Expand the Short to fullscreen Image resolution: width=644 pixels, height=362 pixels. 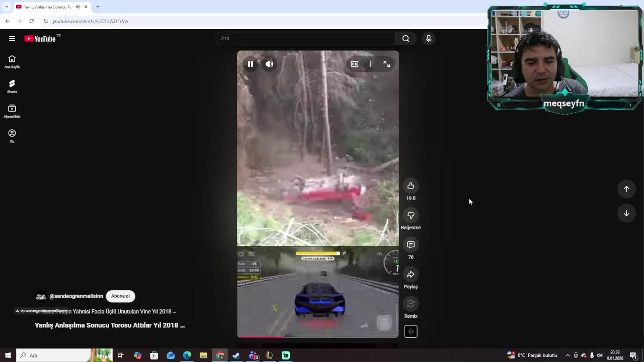pos(386,64)
